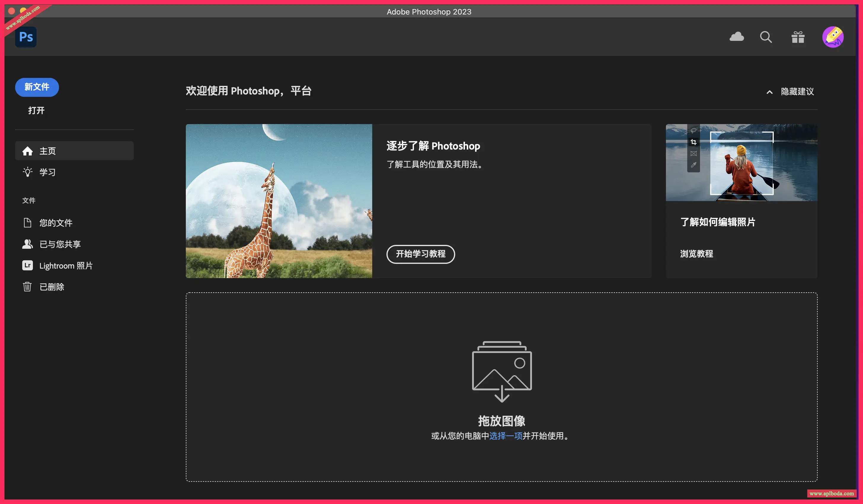Click the people icon beside 已与您共享
863x504 pixels.
click(27, 244)
